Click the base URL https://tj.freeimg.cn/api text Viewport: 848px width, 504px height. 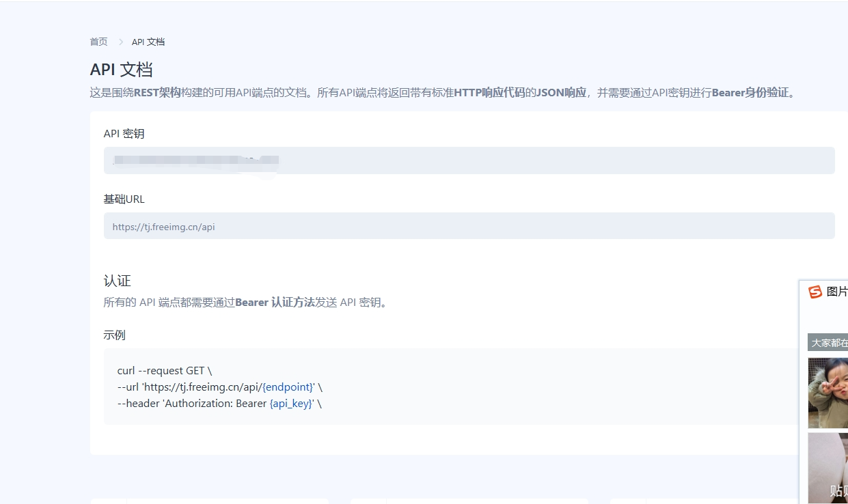(163, 226)
